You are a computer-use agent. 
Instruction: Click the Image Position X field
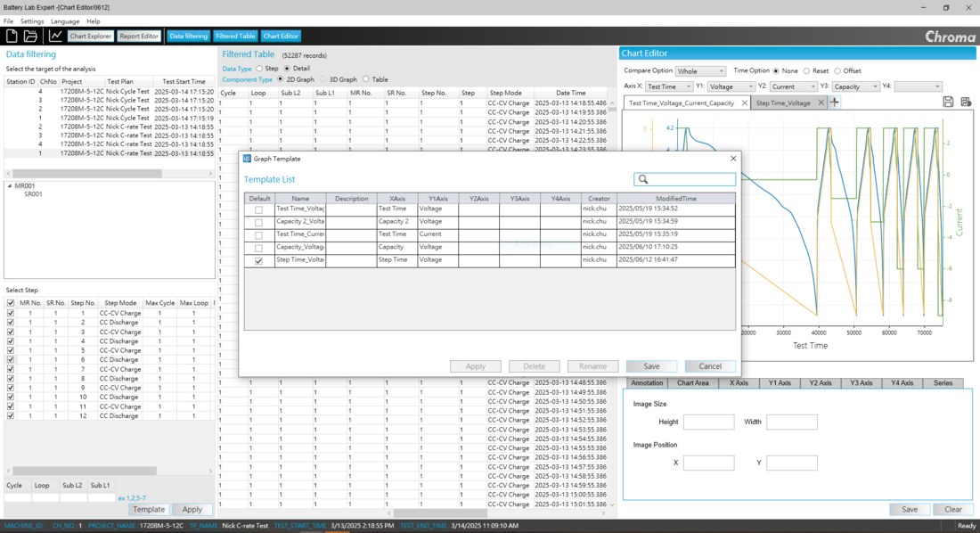pyautogui.click(x=709, y=463)
